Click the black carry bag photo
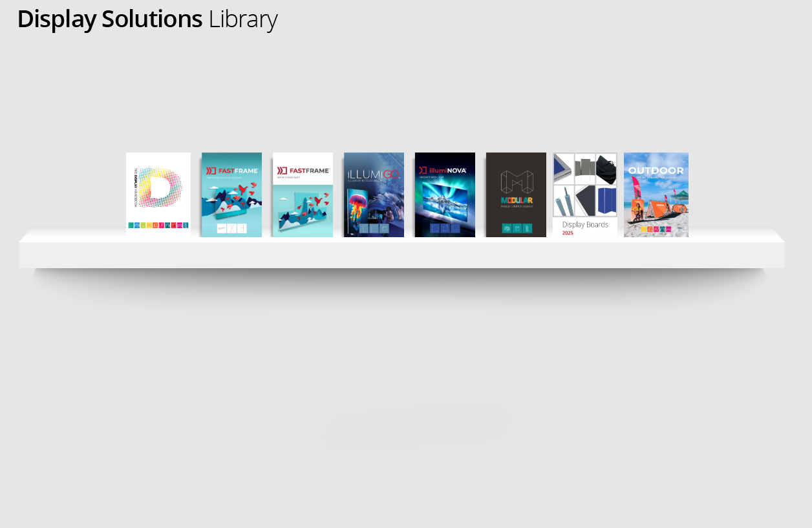Image resolution: width=812 pixels, height=528 pixels. (x=606, y=169)
